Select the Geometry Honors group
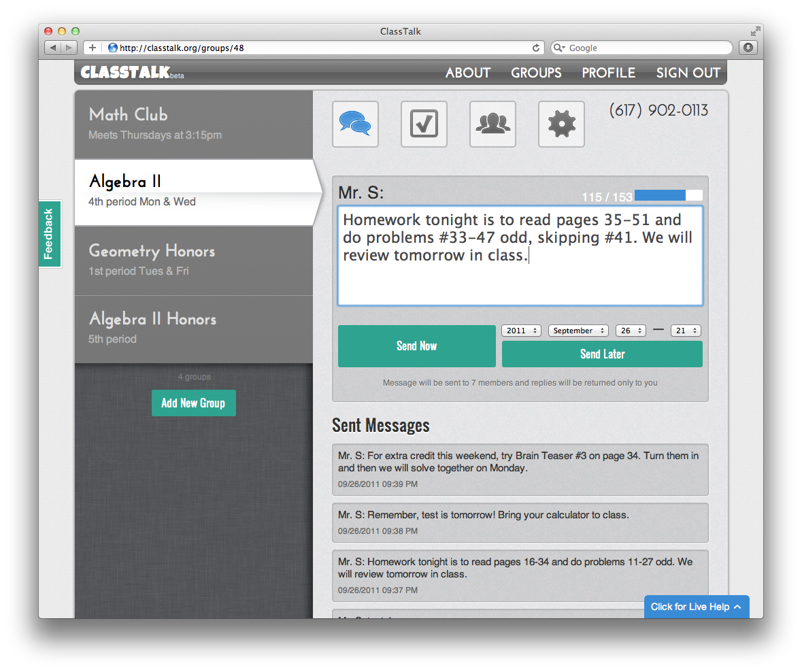The height and width of the screenshot is (672, 802). pos(194,261)
